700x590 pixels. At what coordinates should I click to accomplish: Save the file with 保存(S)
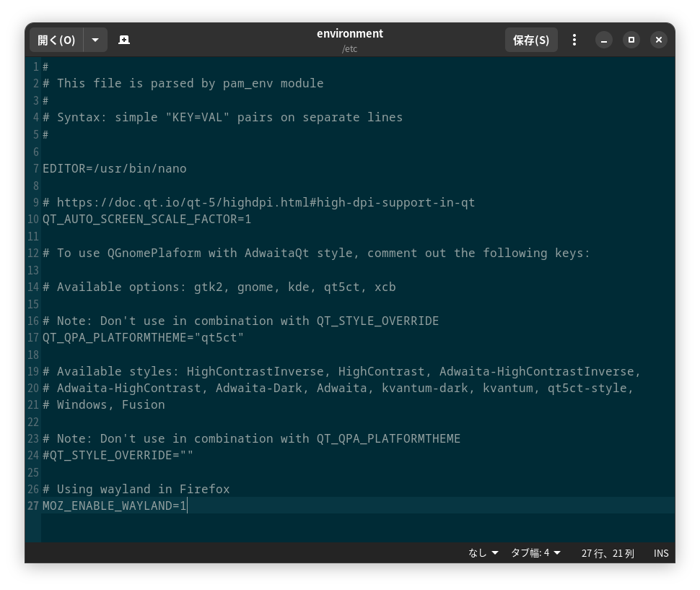coord(531,40)
